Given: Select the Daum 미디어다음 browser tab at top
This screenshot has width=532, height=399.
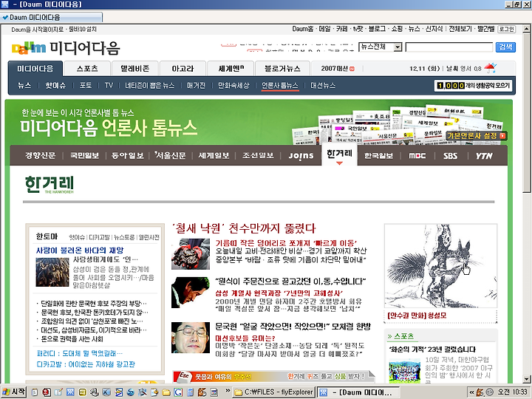Looking at the screenshot, I should (51, 17).
